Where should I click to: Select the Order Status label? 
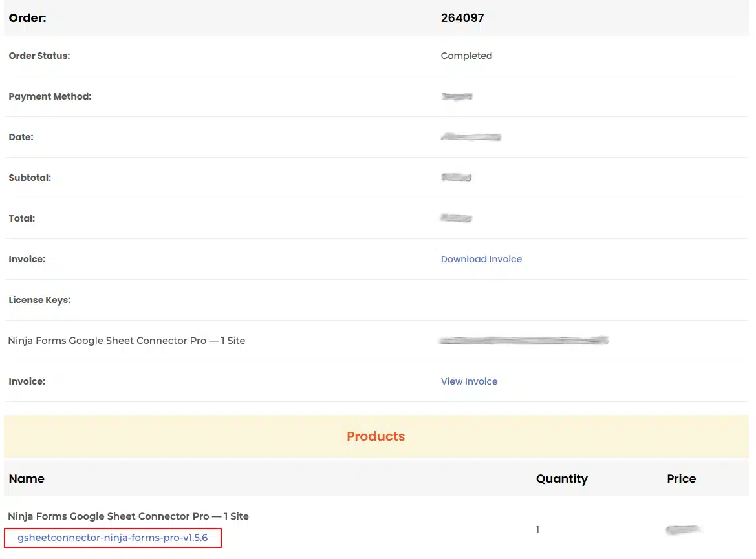click(39, 56)
